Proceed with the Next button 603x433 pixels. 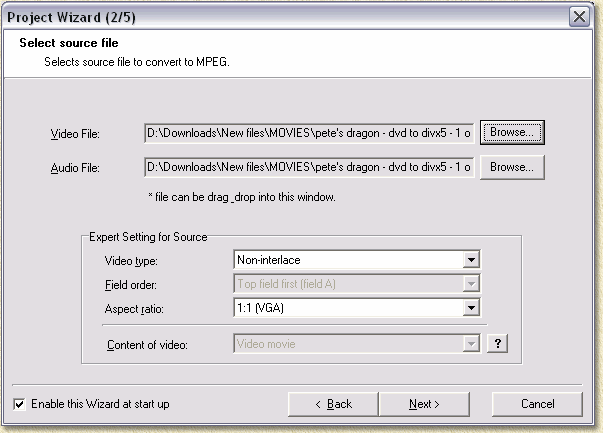pyautogui.click(x=424, y=404)
